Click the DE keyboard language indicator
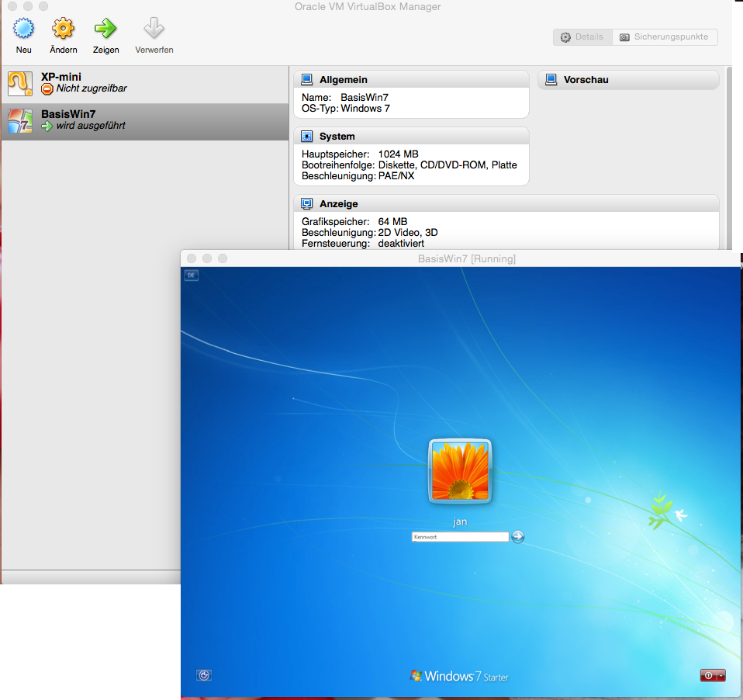The width and height of the screenshot is (743, 700). pos(192,275)
